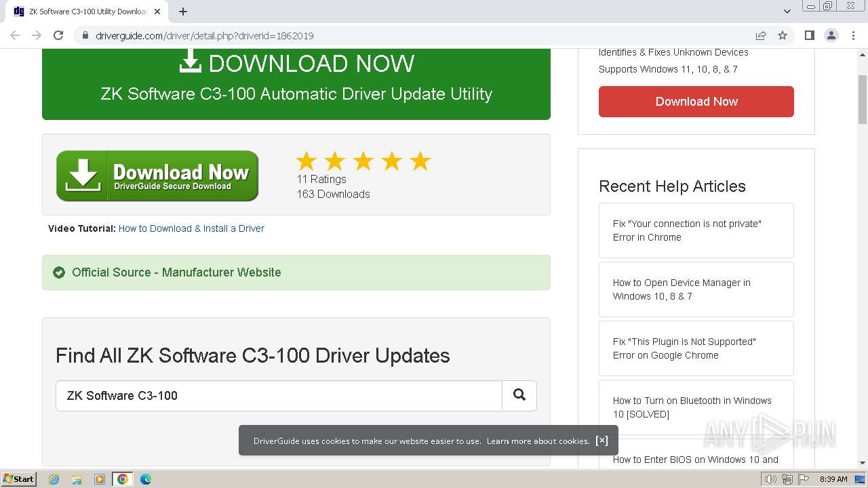Reload the current page
Screen dimensions: 868x488
tap(58, 35)
